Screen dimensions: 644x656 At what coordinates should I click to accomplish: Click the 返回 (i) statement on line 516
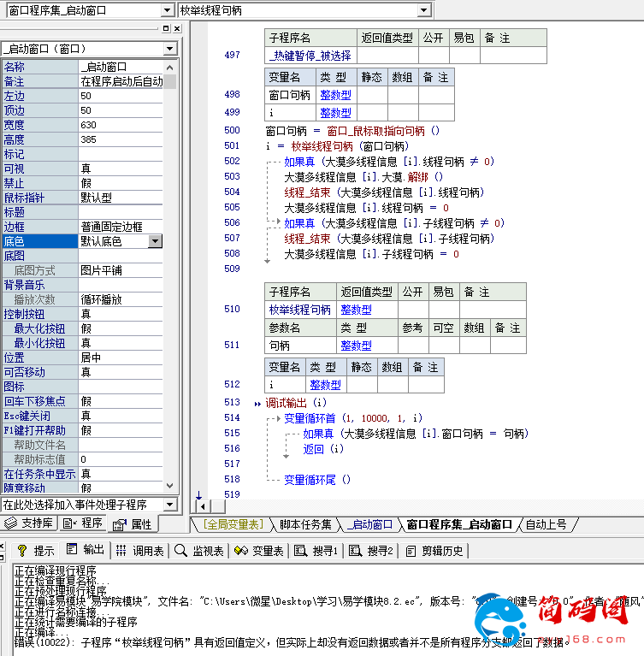[323, 449]
